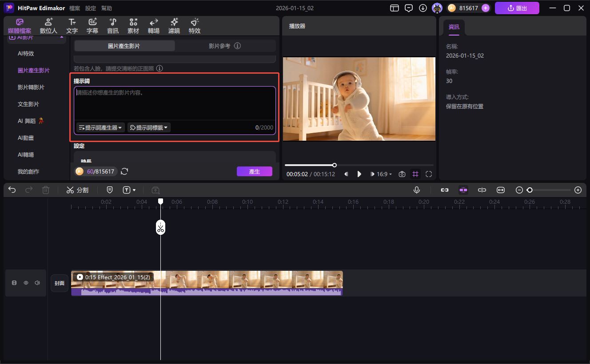Open the 提示詞產生器 dropdown
This screenshot has height=364, width=590.
tap(100, 128)
